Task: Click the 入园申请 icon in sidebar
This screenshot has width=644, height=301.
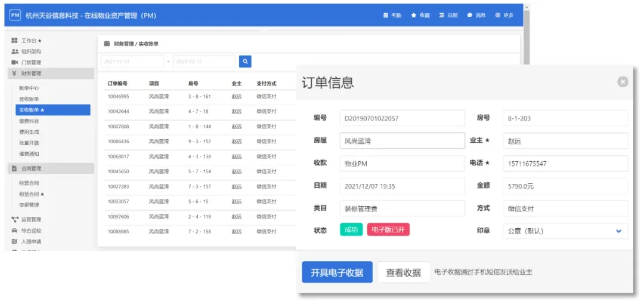Action: (14, 241)
